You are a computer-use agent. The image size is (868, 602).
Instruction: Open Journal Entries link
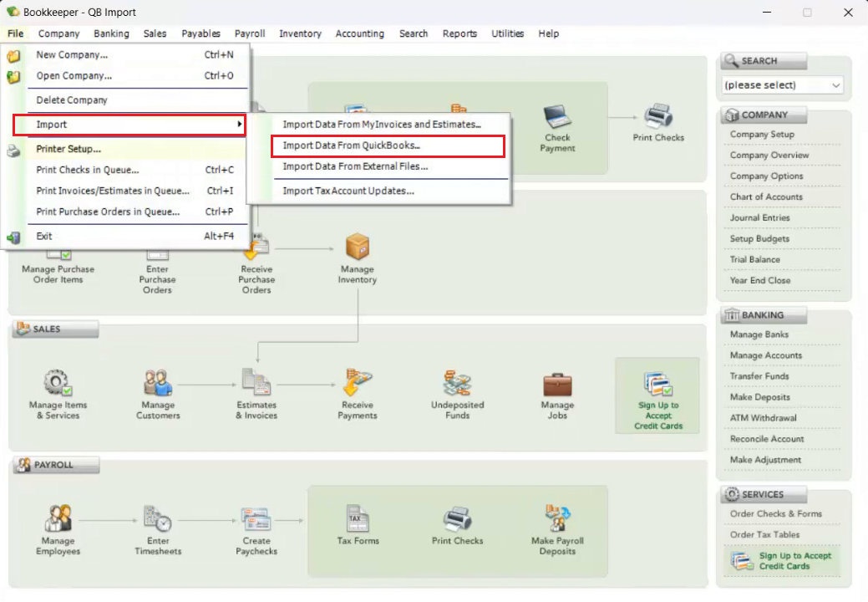point(759,217)
